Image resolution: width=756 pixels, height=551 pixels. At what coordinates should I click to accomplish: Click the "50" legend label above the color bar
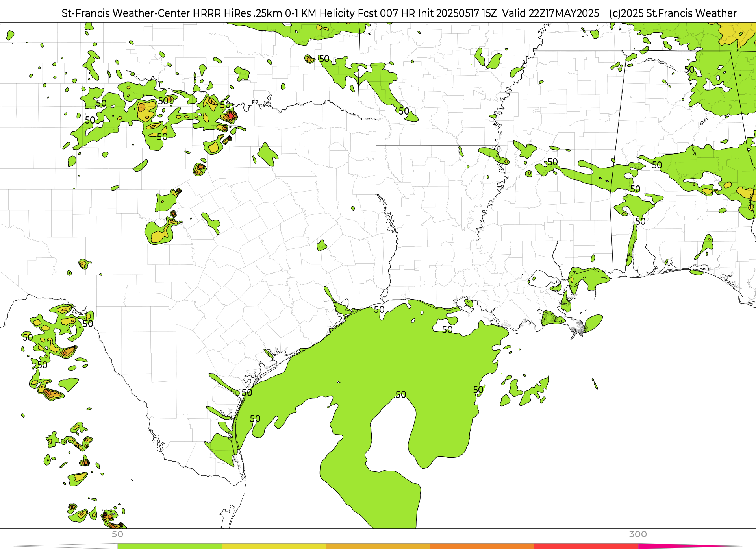click(117, 534)
